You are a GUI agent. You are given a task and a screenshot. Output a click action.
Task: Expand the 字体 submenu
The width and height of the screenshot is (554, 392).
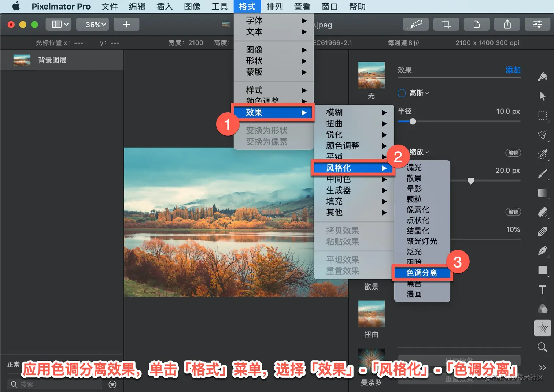(x=274, y=20)
